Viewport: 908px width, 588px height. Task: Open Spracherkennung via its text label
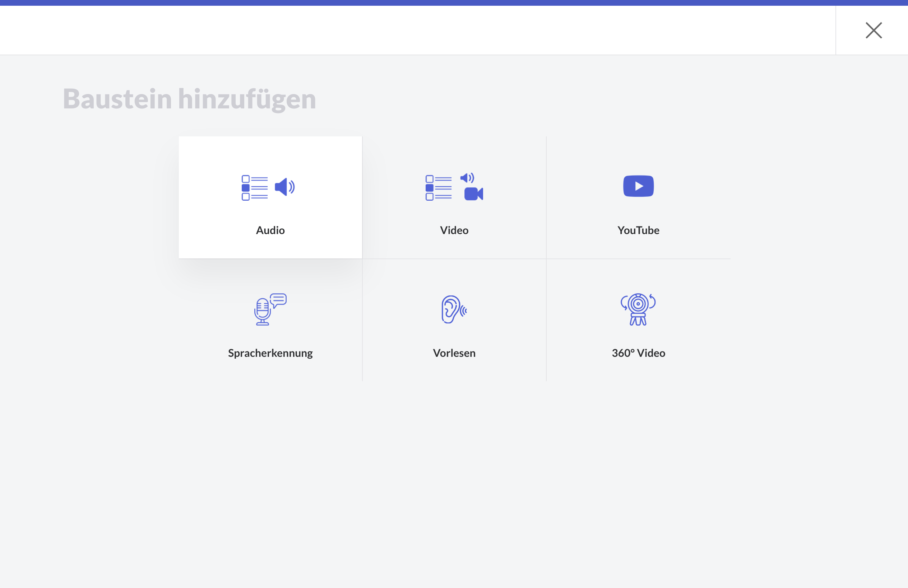270,353
